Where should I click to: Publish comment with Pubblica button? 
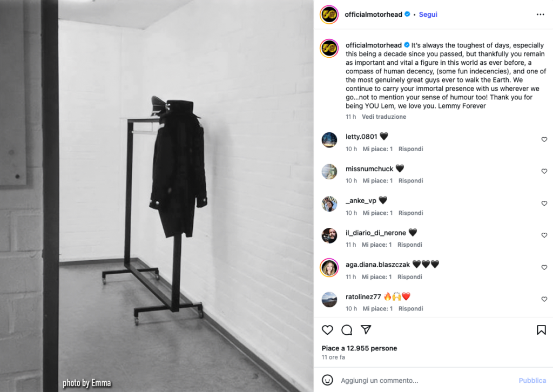[532, 380]
